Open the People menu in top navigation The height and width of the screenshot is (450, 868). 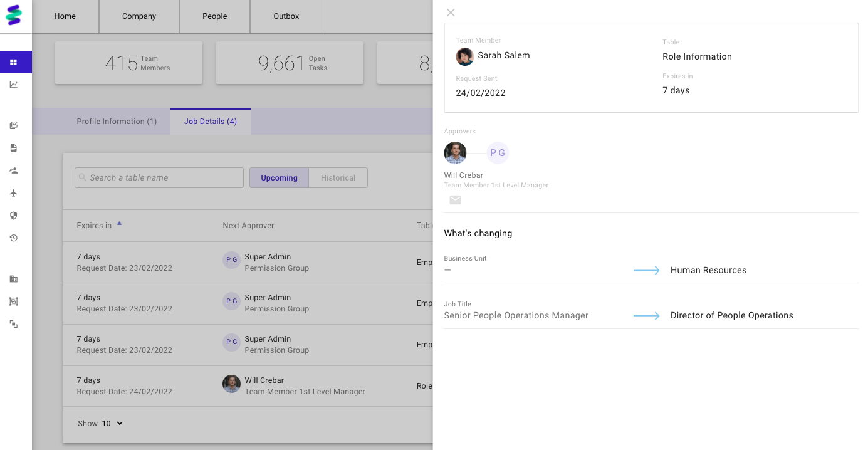(214, 16)
